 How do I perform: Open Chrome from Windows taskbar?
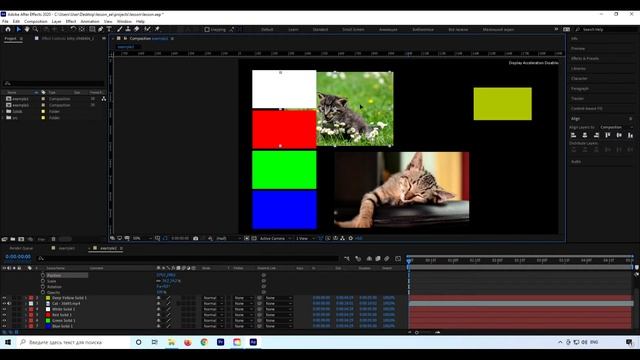pyautogui.click(x=204, y=342)
